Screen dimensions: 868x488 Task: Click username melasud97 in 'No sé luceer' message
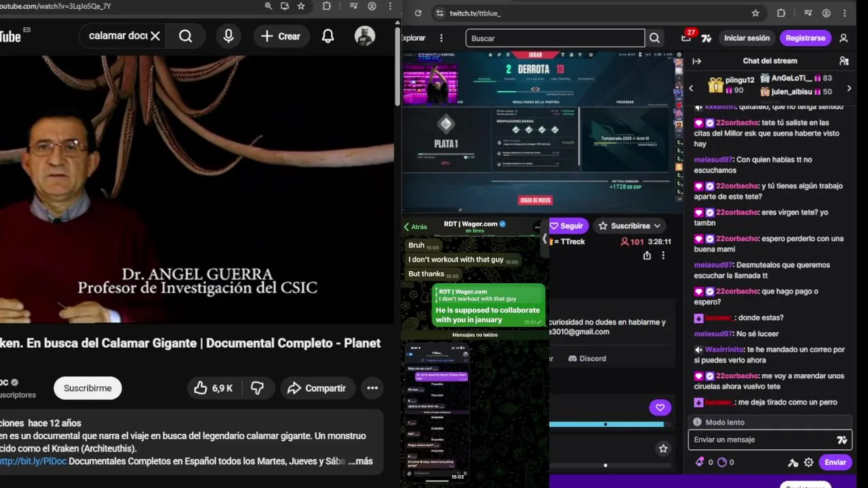tap(713, 334)
